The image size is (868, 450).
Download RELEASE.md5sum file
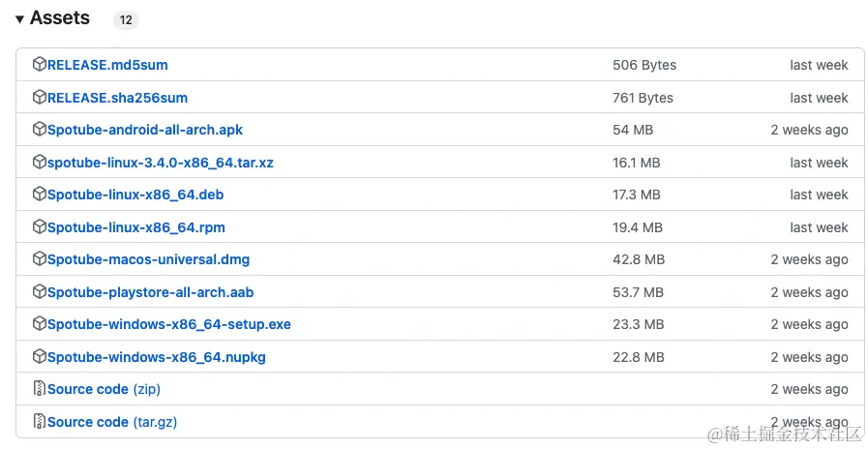pos(107,65)
